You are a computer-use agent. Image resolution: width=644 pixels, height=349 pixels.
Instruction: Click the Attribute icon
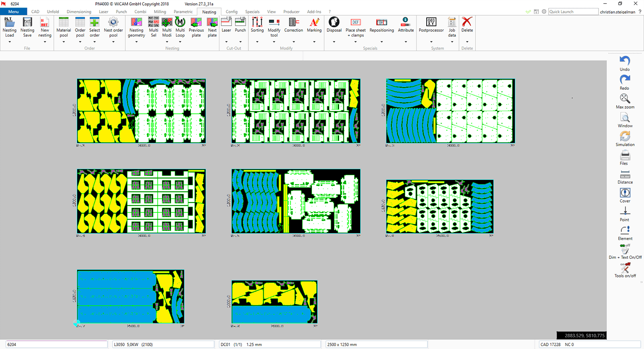coord(406,22)
